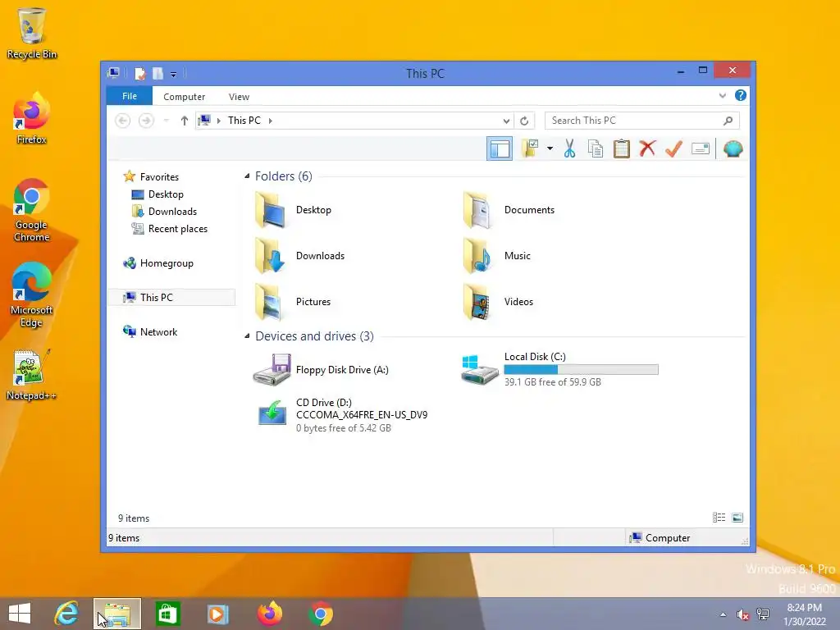Open the media player taskbar icon

pos(217,614)
